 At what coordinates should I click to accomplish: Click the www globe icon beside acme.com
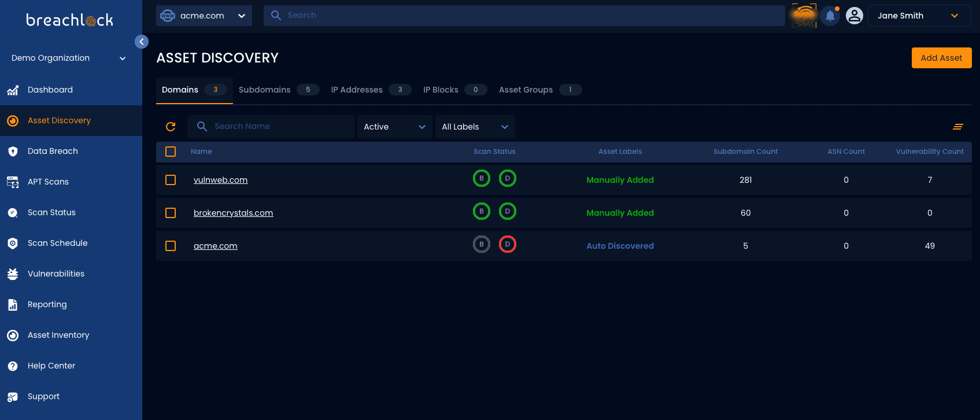point(168,16)
